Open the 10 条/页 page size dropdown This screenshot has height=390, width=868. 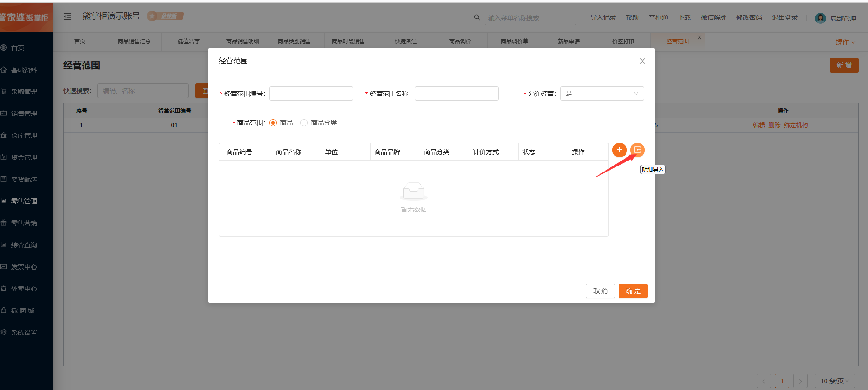(x=834, y=381)
